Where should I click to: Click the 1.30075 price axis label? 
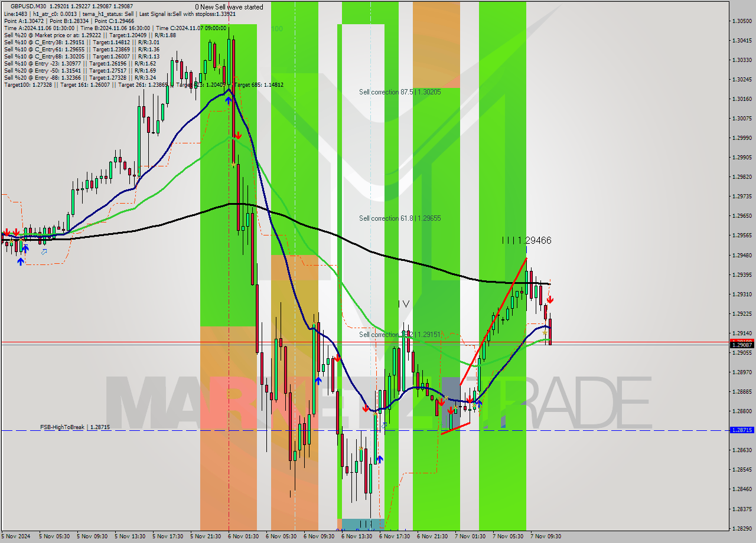742,118
